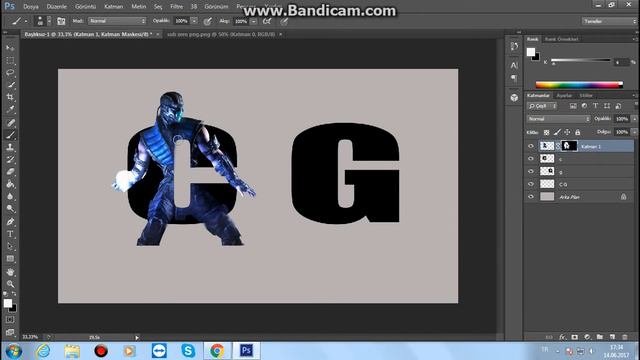The height and width of the screenshot is (360, 640).
Task: Select the Spot Healing Brush tool
Action: tap(10, 122)
